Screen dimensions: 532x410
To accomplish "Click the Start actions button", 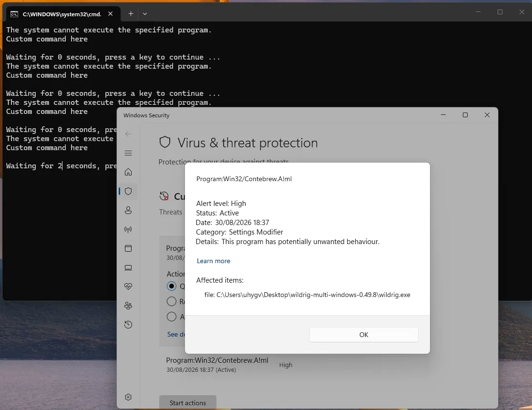I will coord(188,402).
